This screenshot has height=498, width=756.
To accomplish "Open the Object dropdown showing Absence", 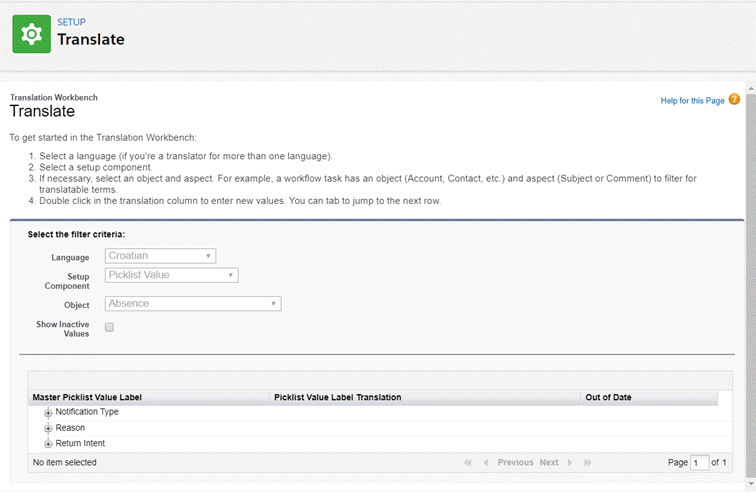I will point(192,304).
